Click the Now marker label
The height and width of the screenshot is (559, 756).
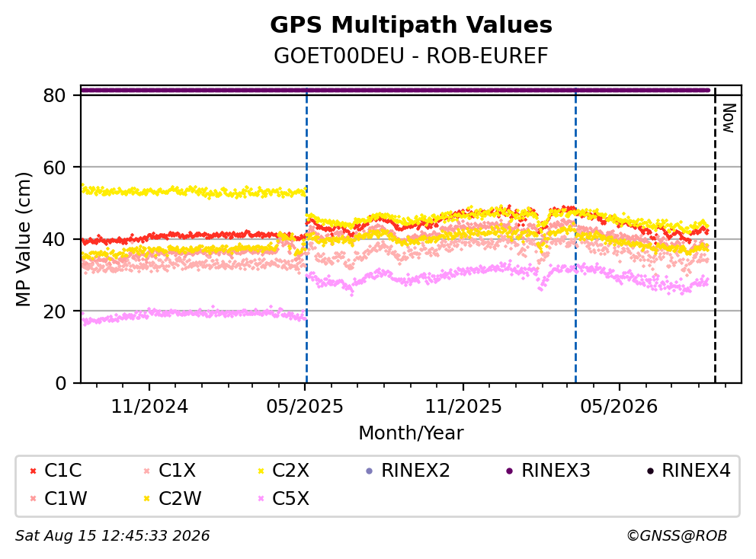(x=729, y=118)
